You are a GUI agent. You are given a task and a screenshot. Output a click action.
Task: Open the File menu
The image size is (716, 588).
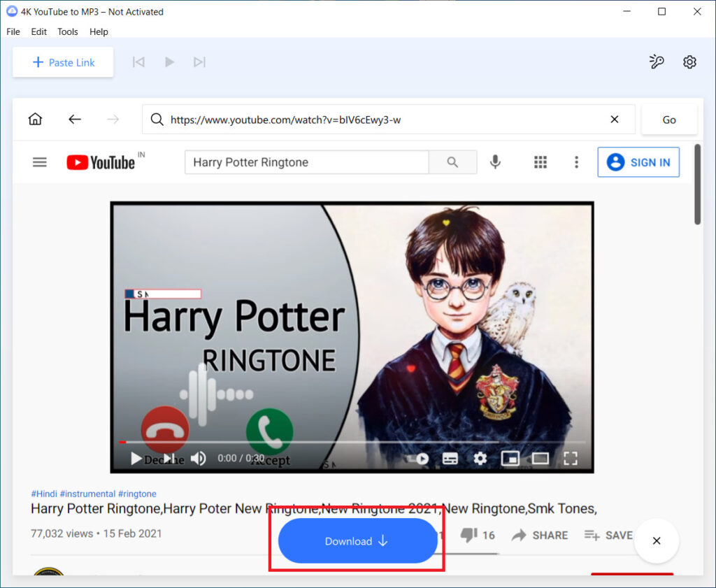point(13,31)
